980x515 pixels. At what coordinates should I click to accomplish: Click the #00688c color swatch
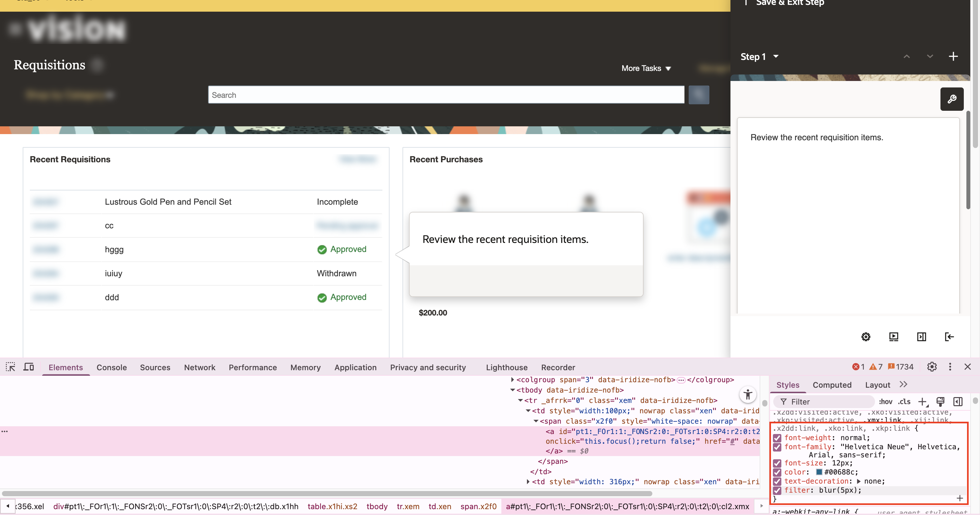tap(819, 472)
